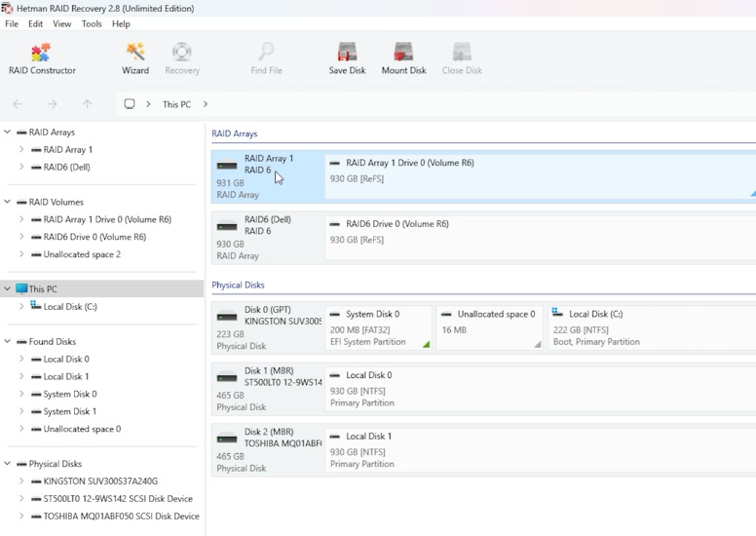This screenshot has width=756, height=536.
Task: Select the Disk 2 (MBR) TOSHIBA drive icon
Action: (x=227, y=439)
